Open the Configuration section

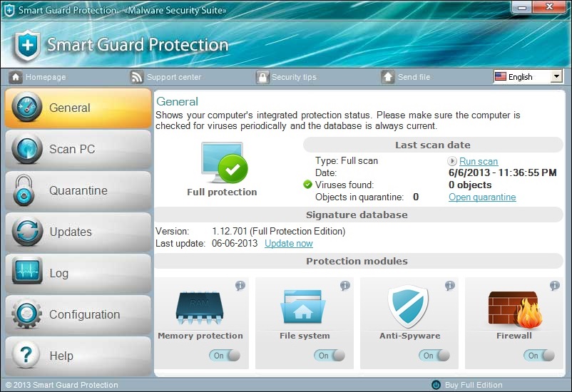pyautogui.click(x=78, y=314)
